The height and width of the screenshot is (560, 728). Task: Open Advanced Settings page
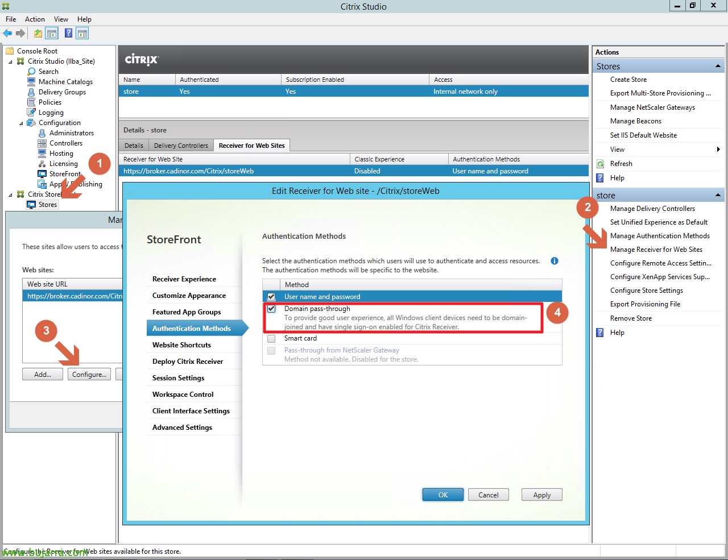pyautogui.click(x=182, y=428)
